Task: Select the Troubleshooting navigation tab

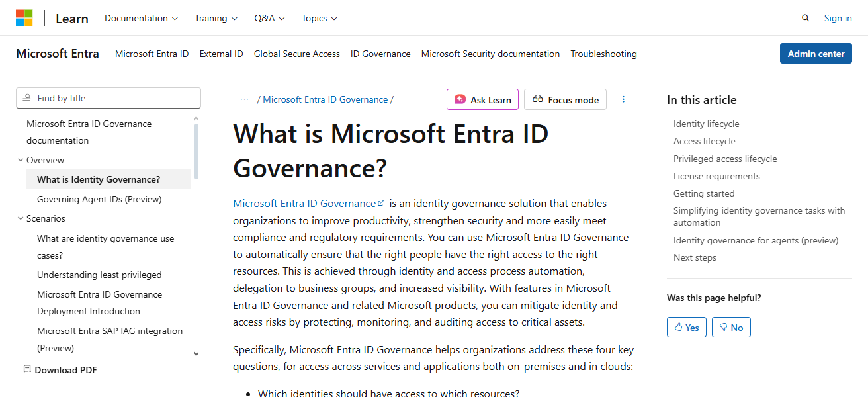Action: 603,54
